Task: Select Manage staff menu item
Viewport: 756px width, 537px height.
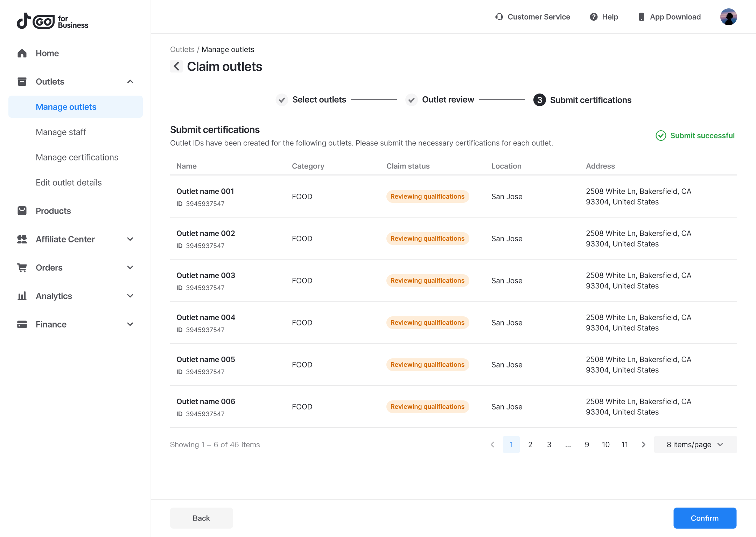Action: 61,132
